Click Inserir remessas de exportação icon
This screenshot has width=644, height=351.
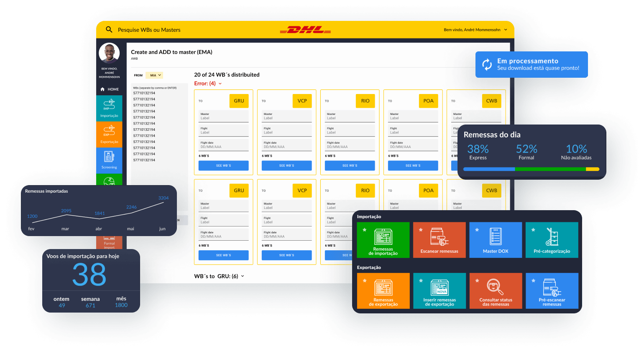(x=440, y=288)
